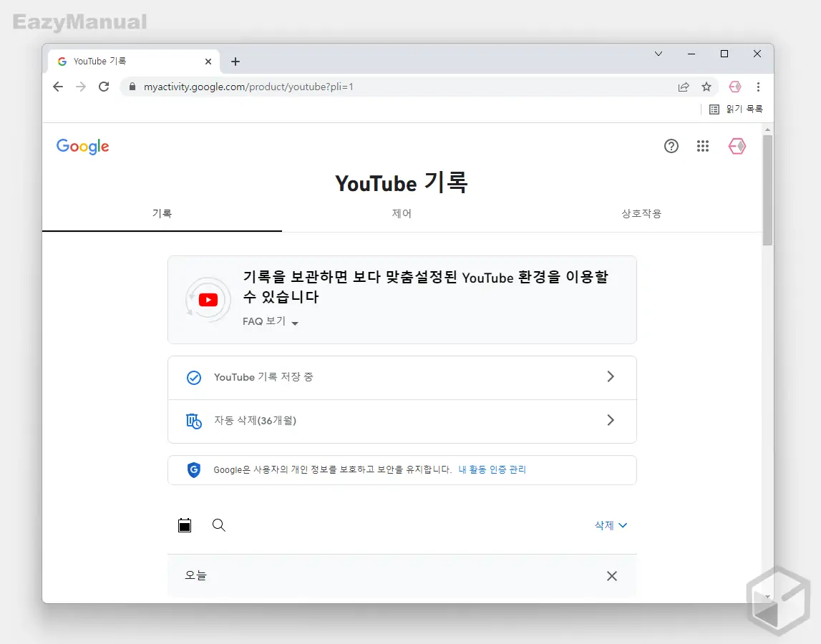Maximize the Chrome window
This screenshot has width=821, height=644.
click(724, 54)
